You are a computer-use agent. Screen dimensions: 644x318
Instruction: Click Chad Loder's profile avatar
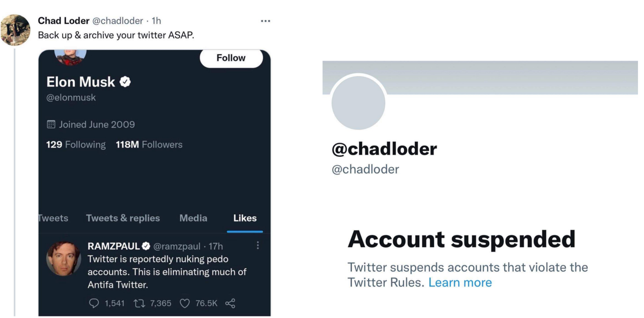[15, 30]
